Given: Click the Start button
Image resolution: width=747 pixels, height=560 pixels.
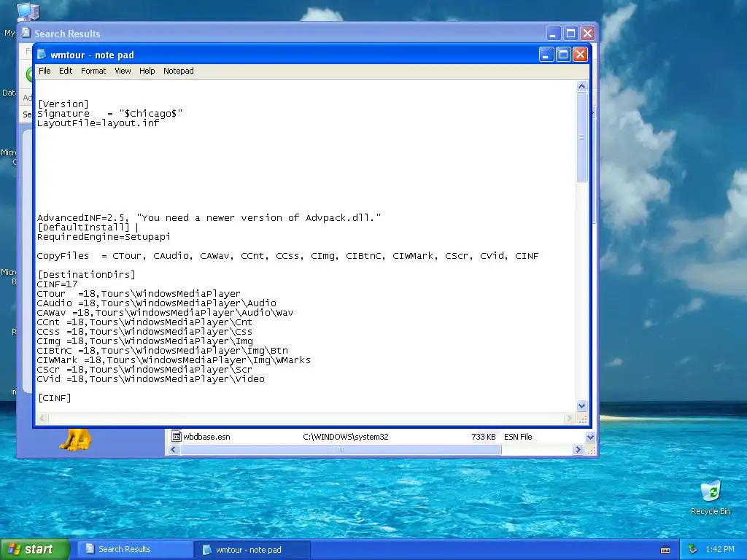Looking at the screenshot, I should [x=35, y=549].
